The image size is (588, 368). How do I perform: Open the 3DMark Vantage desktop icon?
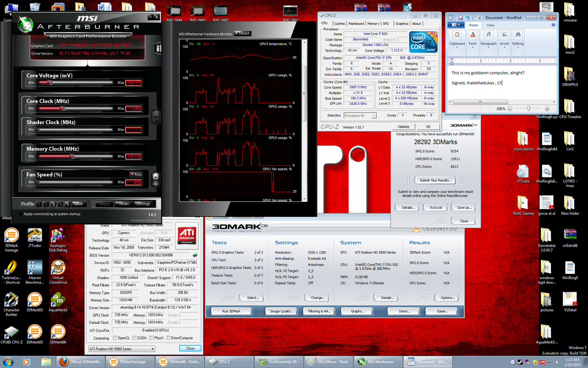point(11,240)
